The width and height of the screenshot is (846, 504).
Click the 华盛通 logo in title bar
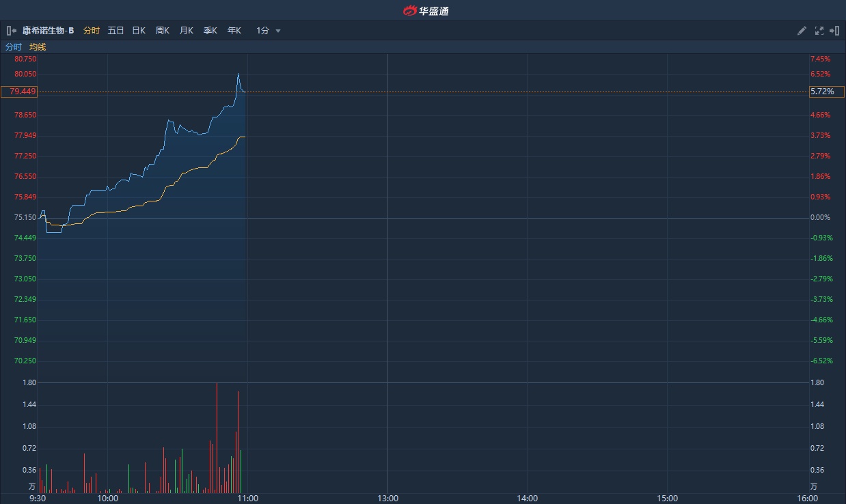tap(426, 10)
